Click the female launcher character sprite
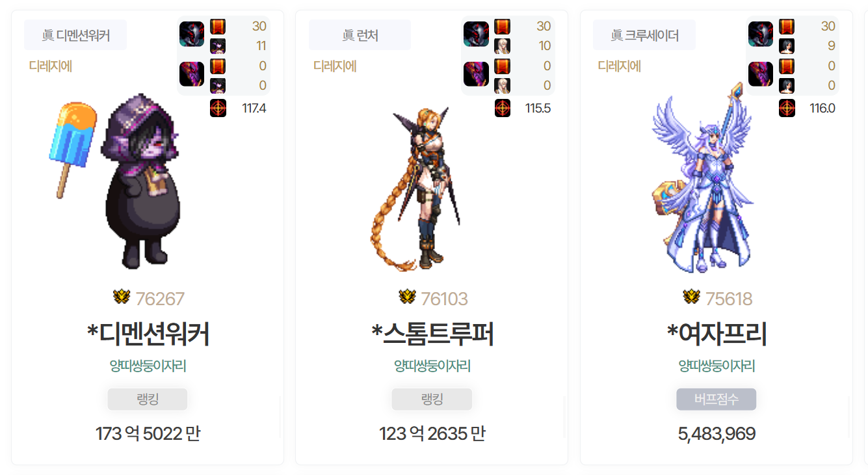Screen dimensions: 868x475 tap(416, 189)
